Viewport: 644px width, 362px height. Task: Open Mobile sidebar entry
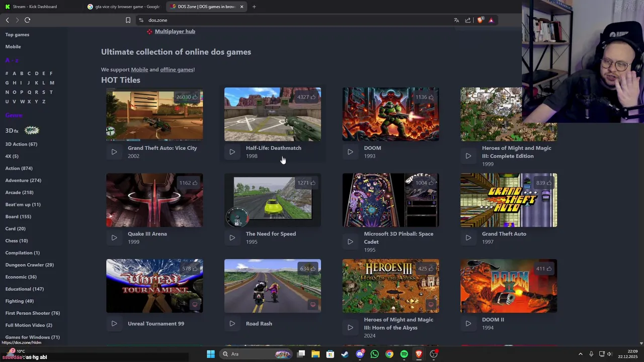click(13, 47)
